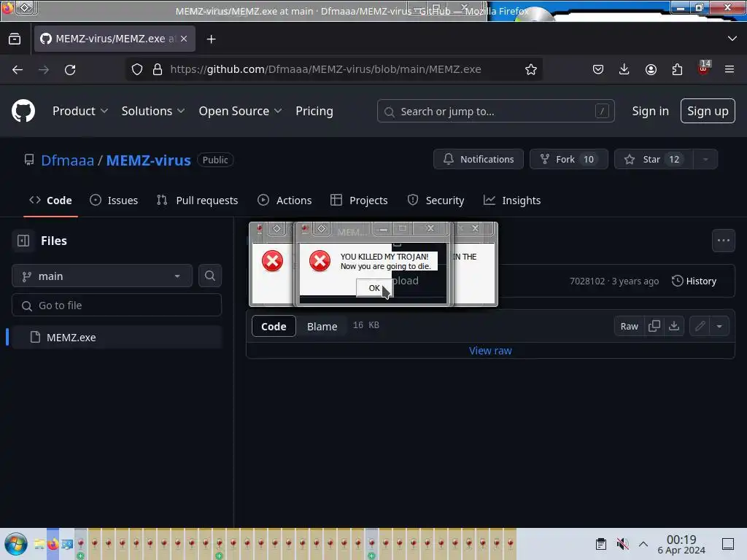Image resolution: width=747 pixels, height=560 pixels.
Task: Select the Code repository tab
Action: pyautogui.click(x=50, y=201)
